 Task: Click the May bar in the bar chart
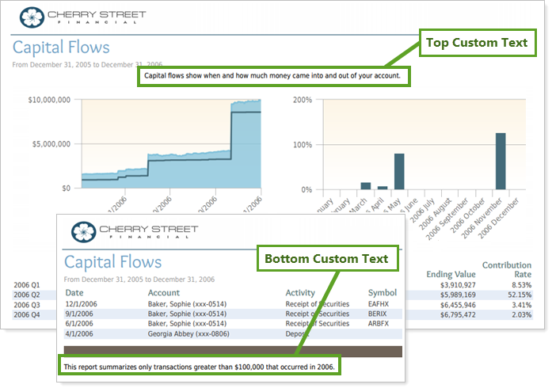pos(399,171)
